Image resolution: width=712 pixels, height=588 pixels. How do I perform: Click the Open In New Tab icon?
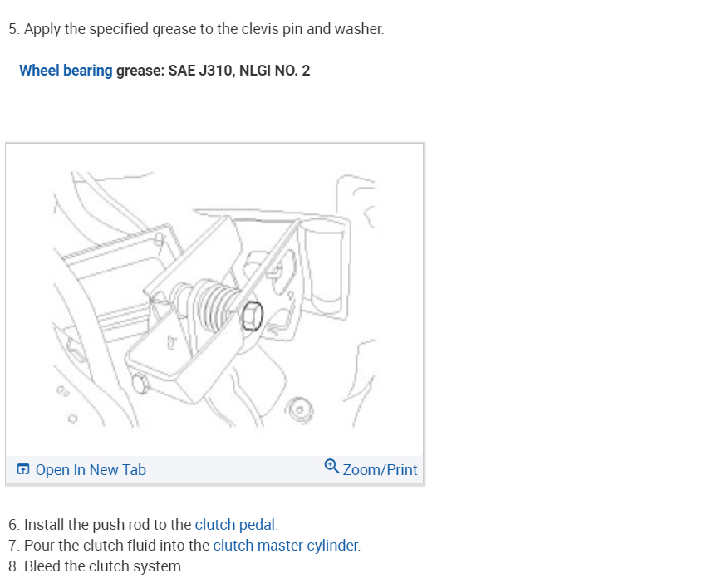tap(22, 469)
